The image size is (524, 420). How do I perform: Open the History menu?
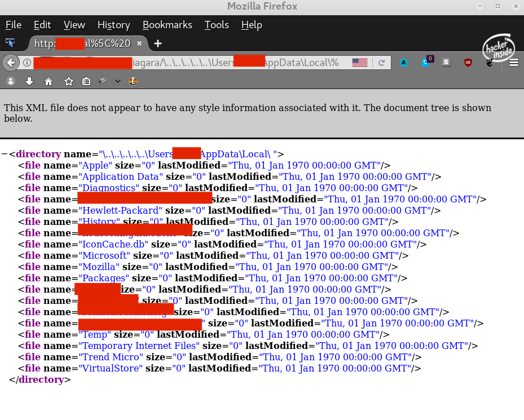(x=113, y=25)
